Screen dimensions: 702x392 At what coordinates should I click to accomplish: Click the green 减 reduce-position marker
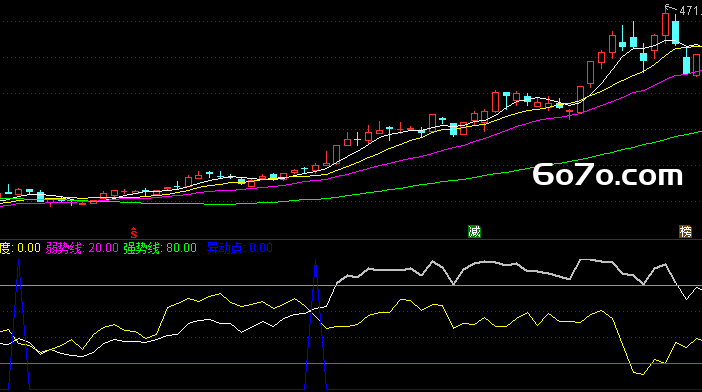point(474,232)
